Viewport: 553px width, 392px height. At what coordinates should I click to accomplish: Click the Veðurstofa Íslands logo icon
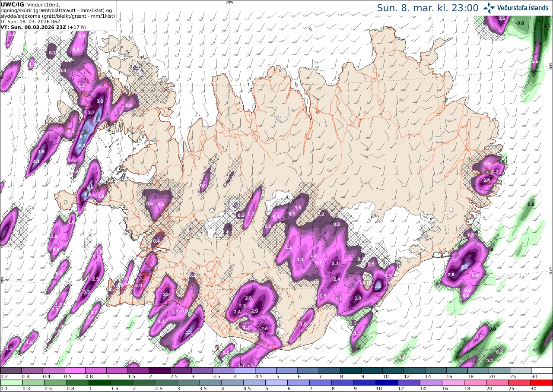[489, 8]
